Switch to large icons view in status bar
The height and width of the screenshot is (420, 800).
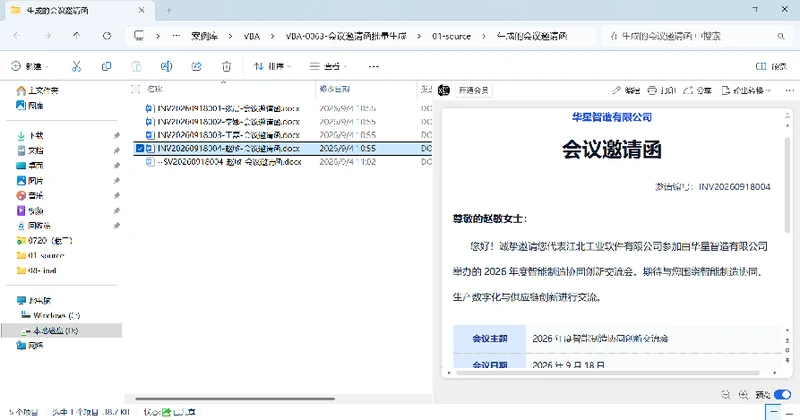click(x=791, y=411)
